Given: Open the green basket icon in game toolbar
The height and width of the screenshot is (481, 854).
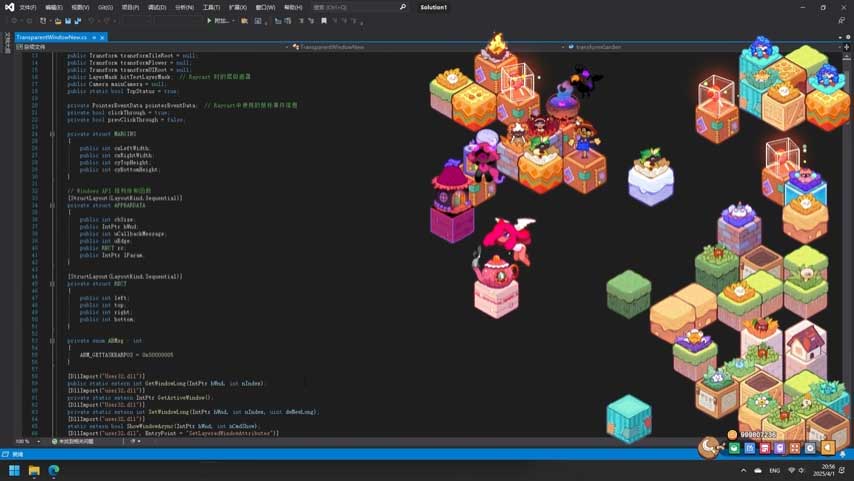Looking at the screenshot, I should click(734, 448).
